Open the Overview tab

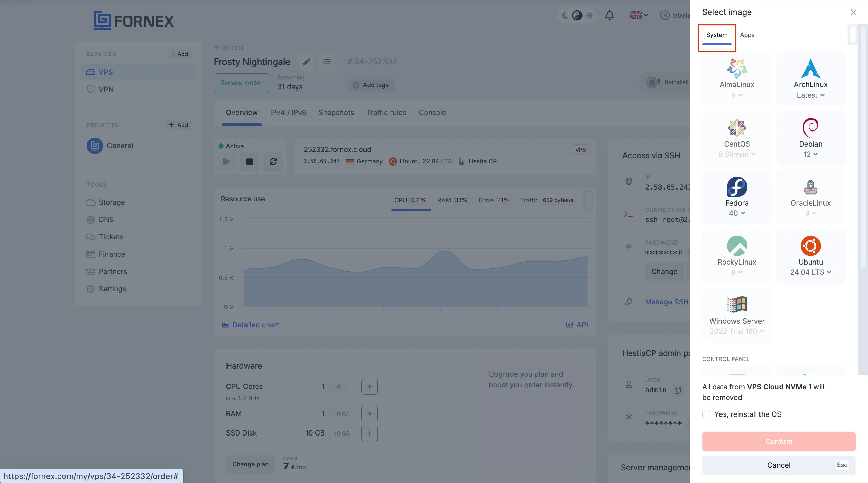[x=241, y=113]
